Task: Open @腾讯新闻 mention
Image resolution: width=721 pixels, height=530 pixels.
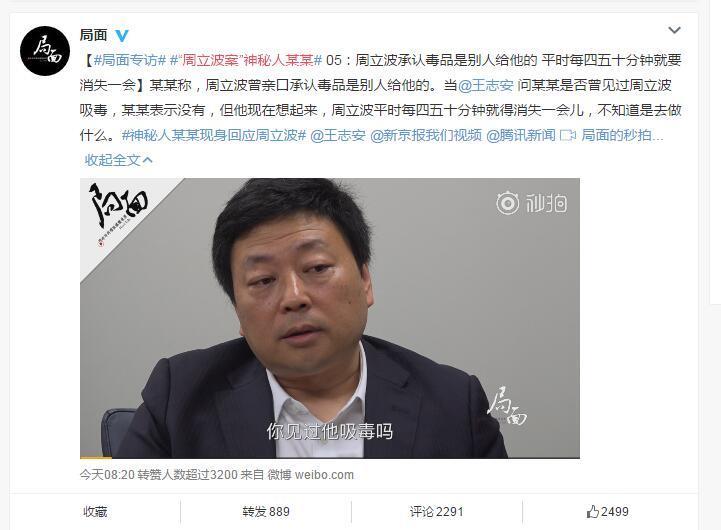Action: pos(521,135)
